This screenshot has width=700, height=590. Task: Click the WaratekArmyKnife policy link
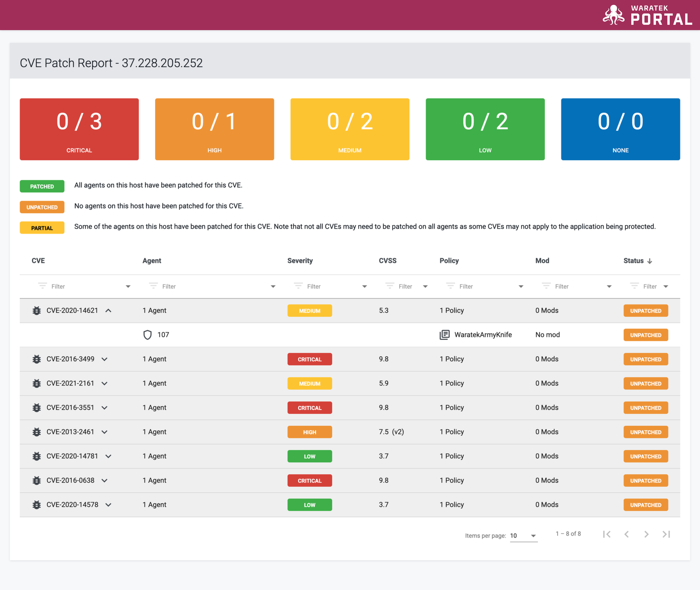click(x=483, y=335)
